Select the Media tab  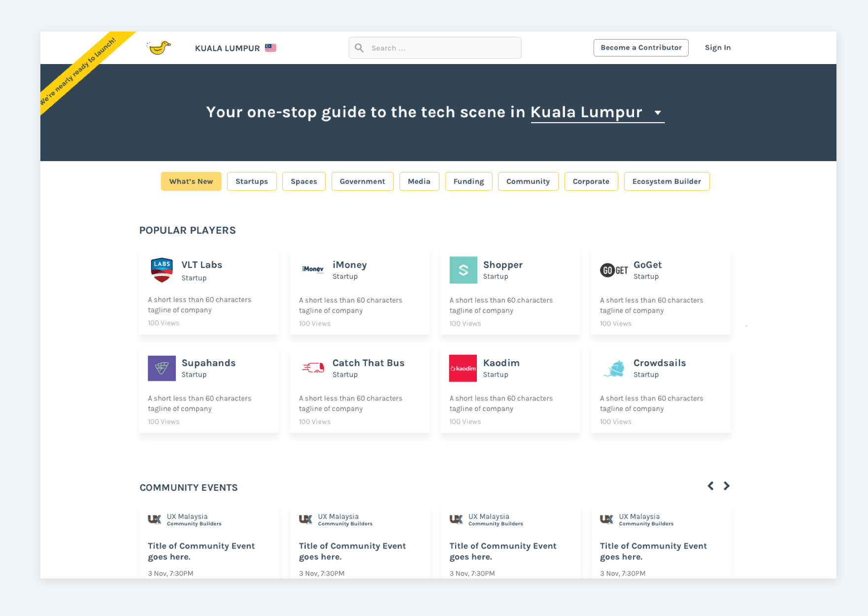tap(419, 181)
